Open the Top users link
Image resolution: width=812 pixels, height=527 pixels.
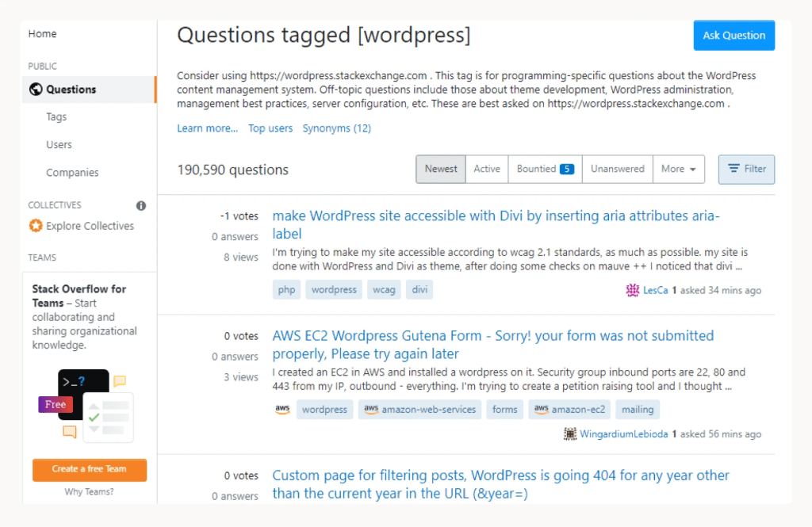pyautogui.click(x=270, y=128)
